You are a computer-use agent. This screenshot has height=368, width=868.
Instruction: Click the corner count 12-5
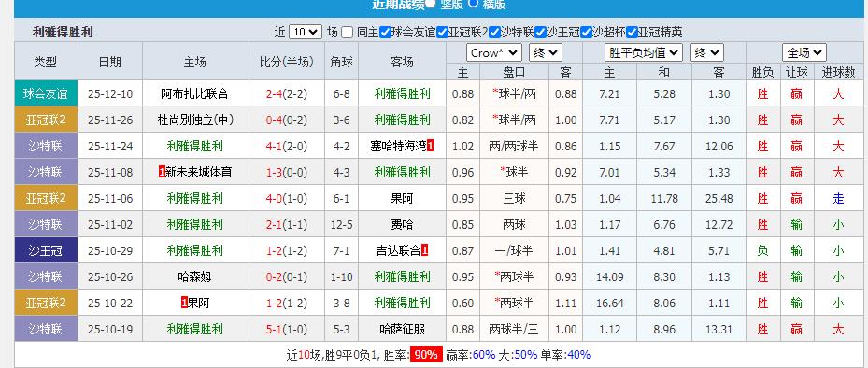point(341,225)
